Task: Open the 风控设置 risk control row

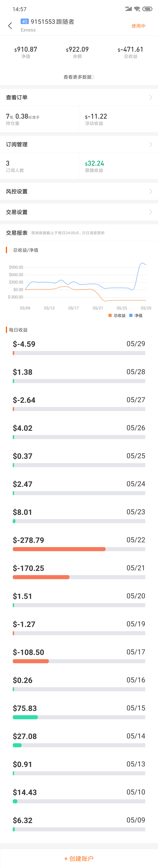Action: click(x=79, y=191)
